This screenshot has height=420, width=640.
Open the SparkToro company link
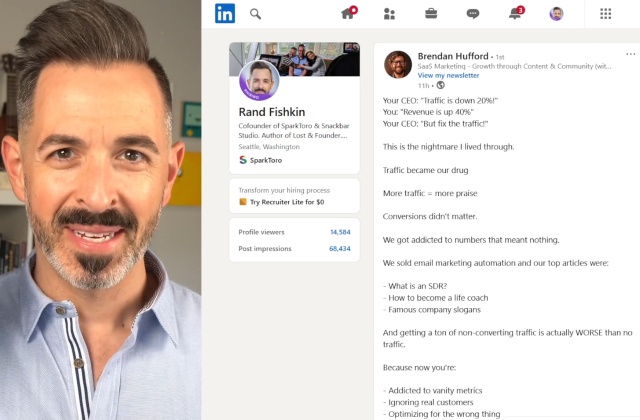266,160
